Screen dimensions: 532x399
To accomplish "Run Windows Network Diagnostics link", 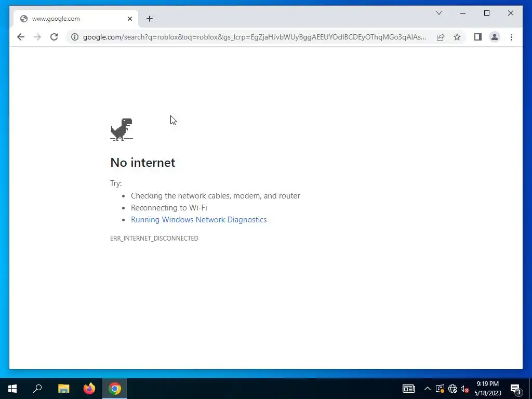I will tap(199, 220).
